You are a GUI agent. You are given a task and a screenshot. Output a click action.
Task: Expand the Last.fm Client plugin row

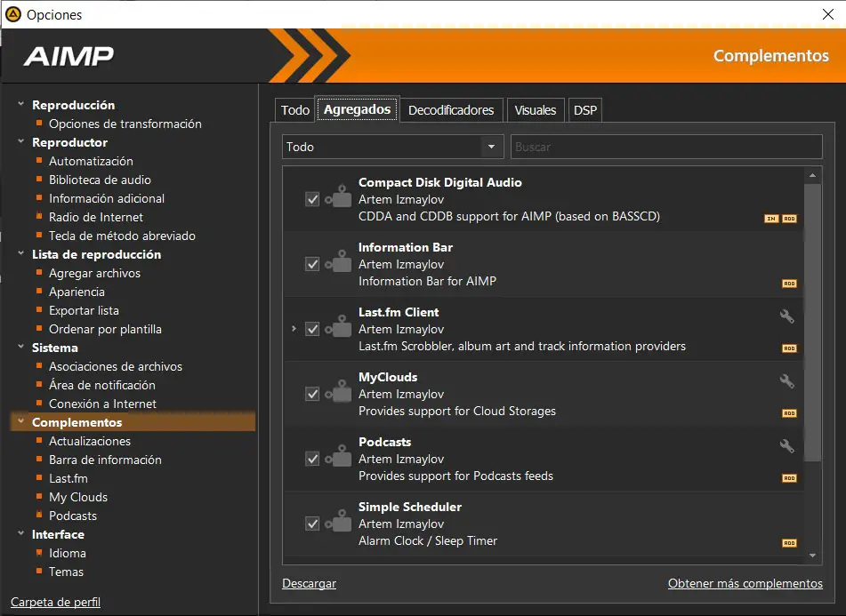tap(294, 329)
